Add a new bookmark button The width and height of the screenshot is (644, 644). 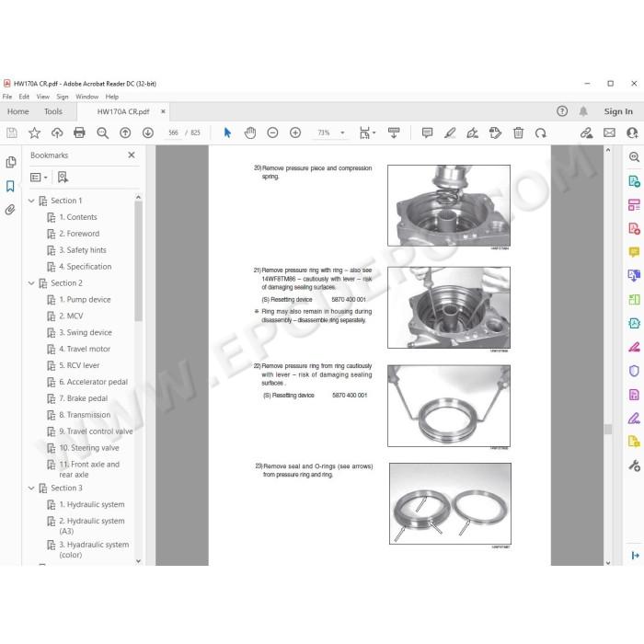click(63, 177)
